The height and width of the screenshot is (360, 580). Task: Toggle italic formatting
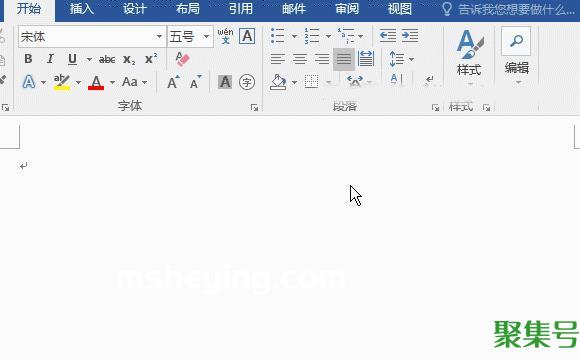[50, 59]
